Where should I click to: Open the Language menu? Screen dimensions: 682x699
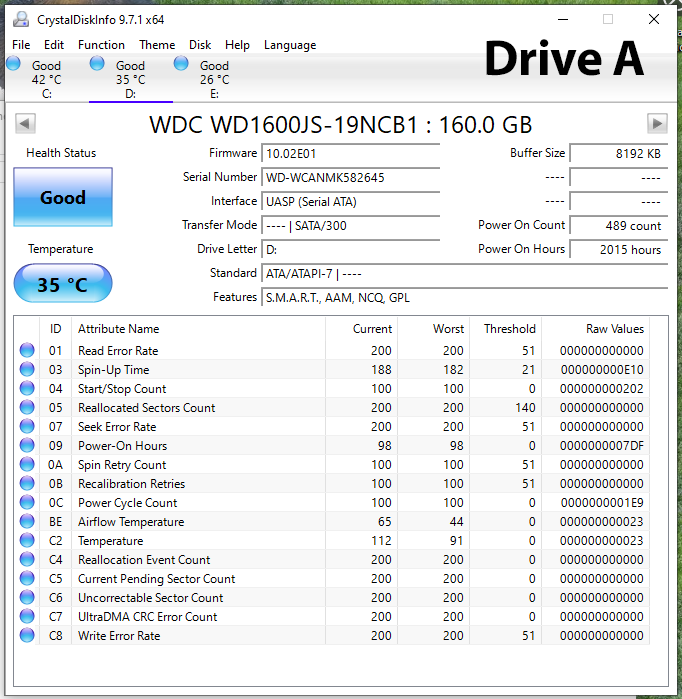290,45
